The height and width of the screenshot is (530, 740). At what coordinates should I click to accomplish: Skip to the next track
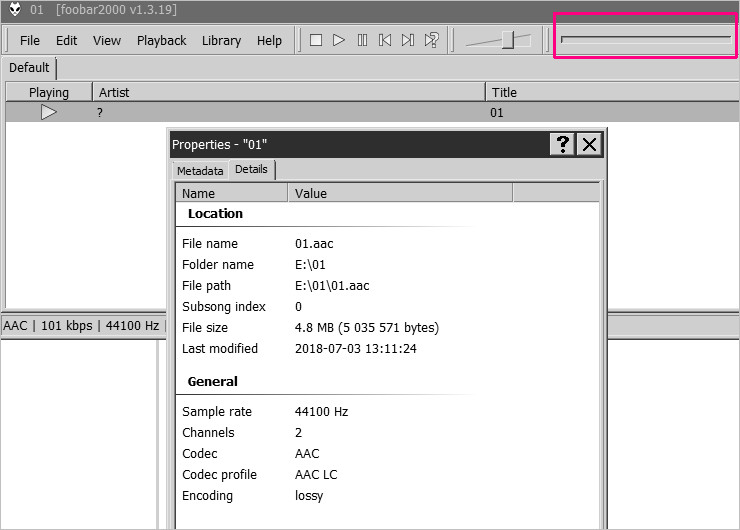(x=408, y=40)
